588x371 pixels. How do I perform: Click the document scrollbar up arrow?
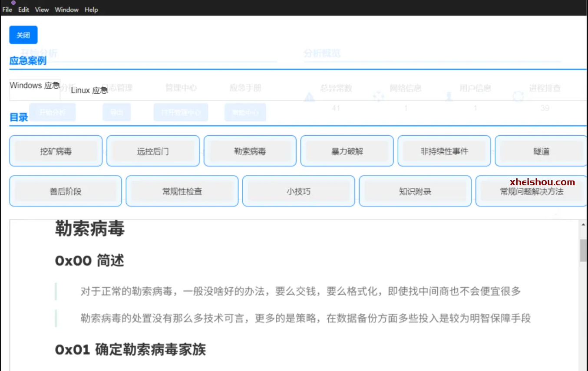coord(584,224)
